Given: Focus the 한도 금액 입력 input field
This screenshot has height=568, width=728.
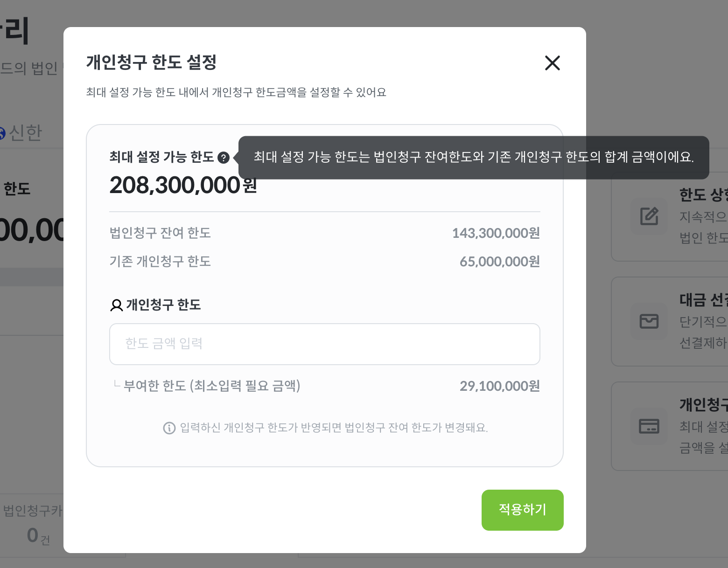Looking at the screenshot, I should click(324, 344).
